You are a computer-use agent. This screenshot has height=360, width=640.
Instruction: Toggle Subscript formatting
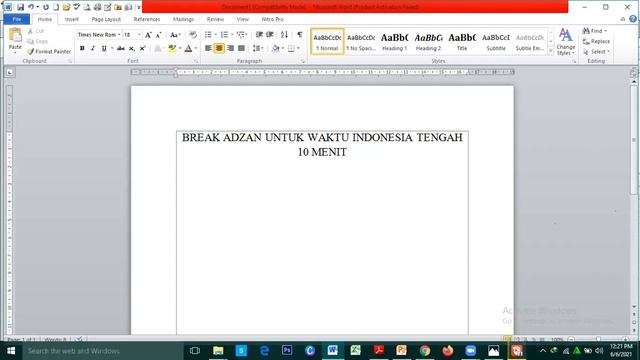(132, 48)
